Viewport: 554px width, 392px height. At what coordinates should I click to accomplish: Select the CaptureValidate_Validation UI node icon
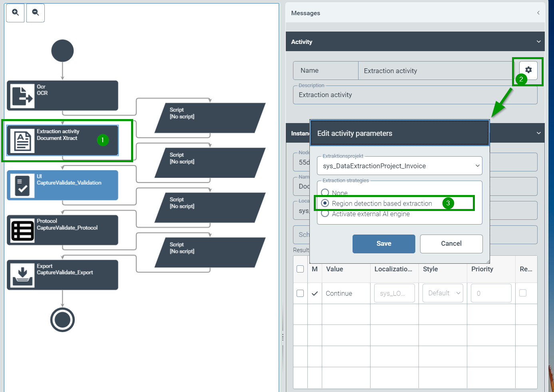click(x=22, y=186)
